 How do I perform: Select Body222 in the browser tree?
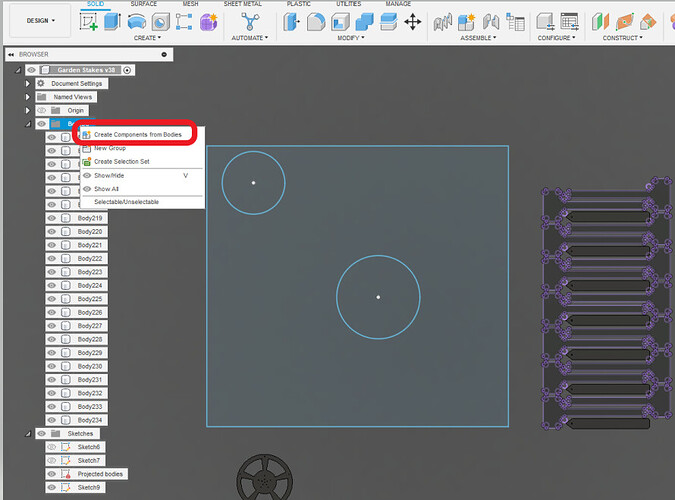(x=90, y=258)
